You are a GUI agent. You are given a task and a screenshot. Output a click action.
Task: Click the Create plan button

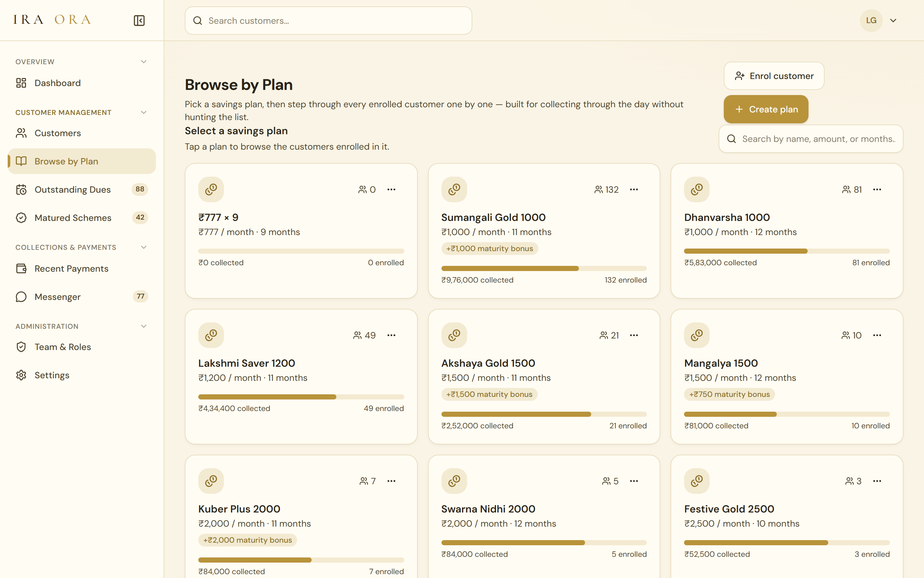click(766, 109)
